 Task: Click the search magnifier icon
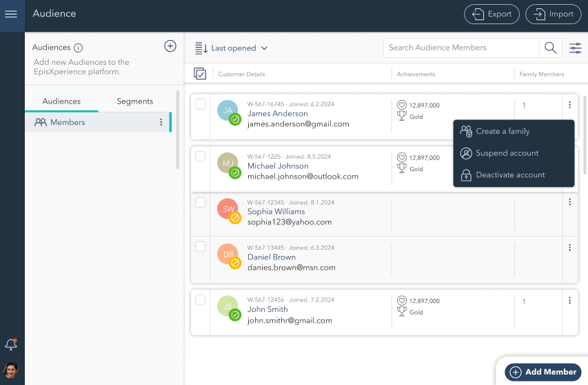(551, 48)
